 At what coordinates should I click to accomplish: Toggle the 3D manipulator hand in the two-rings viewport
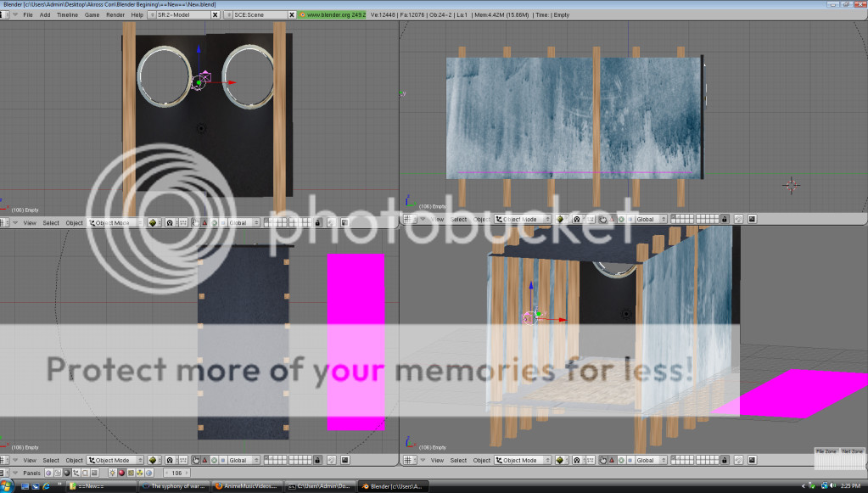[195, 222]
